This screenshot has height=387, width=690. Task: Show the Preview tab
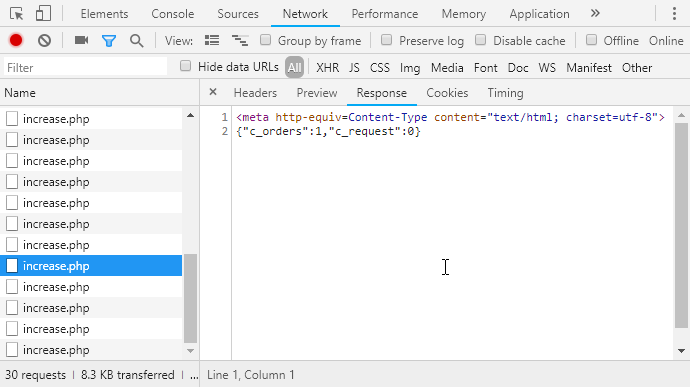(x=317, y=93)
